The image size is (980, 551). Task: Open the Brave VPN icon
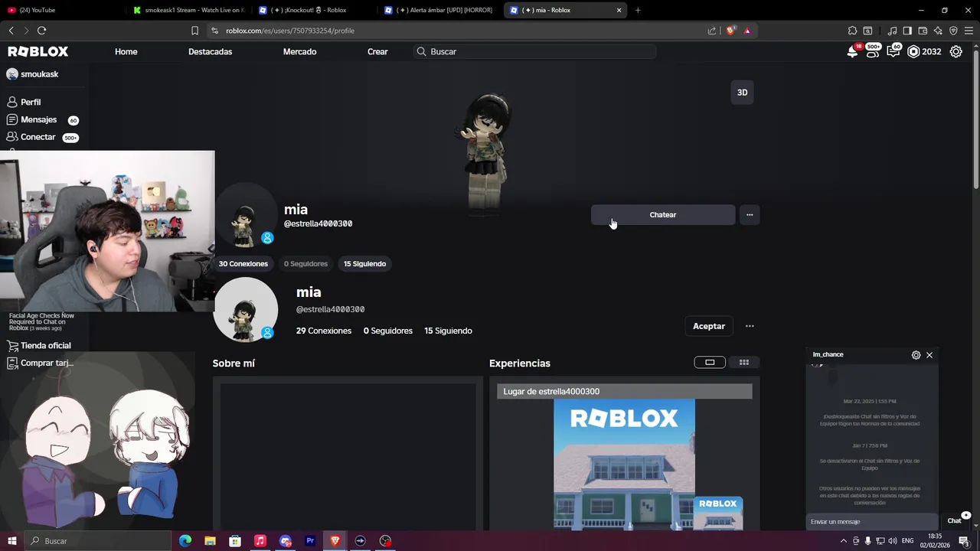tap(953, 31)
